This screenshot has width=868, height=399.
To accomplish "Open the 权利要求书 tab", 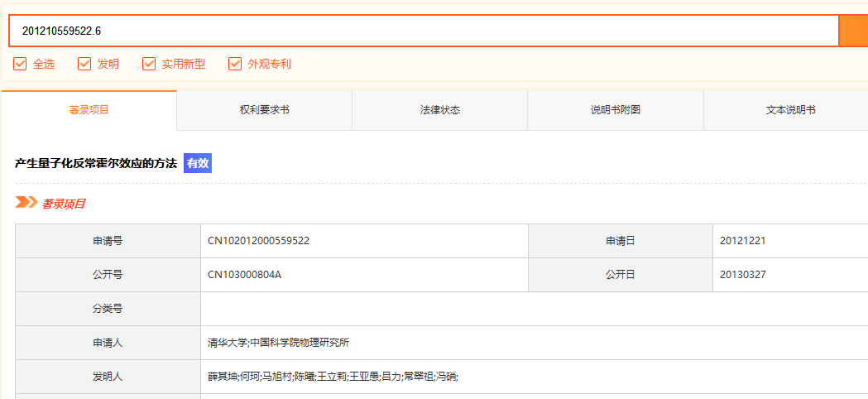I will tap(265, 110).
